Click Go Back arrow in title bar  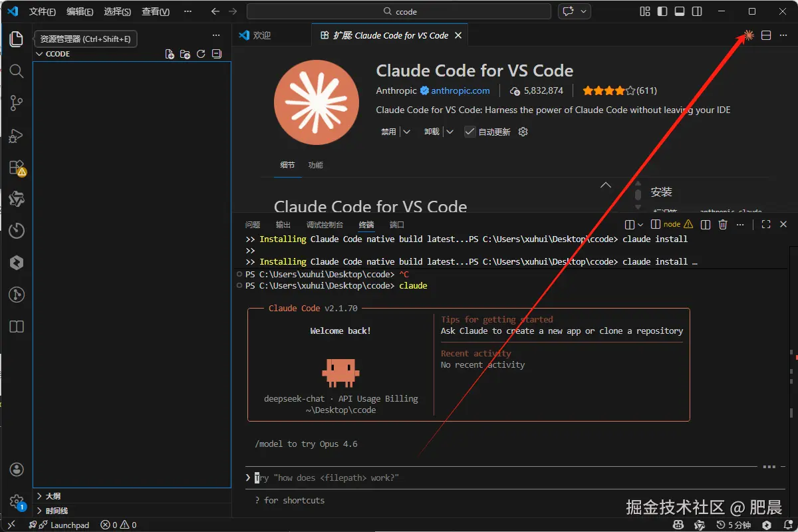[x=215, y=11]
